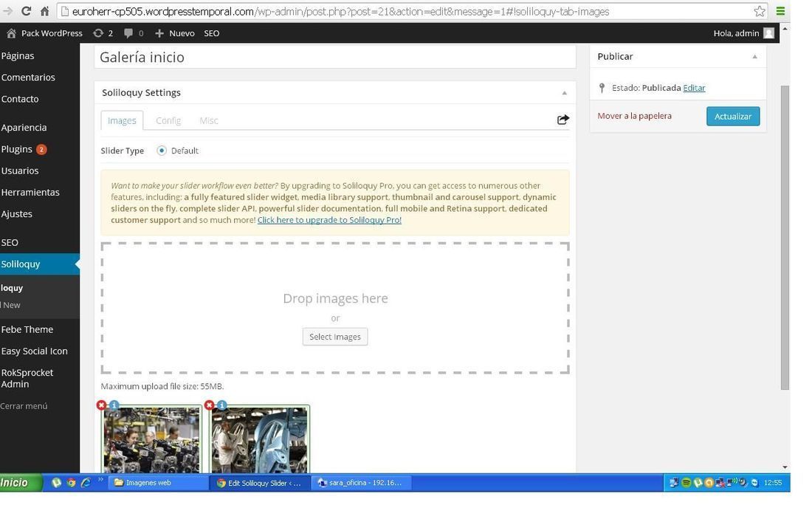
Task: Open the Nuevo plus menu in admin bar
Action: click(174, 33)
